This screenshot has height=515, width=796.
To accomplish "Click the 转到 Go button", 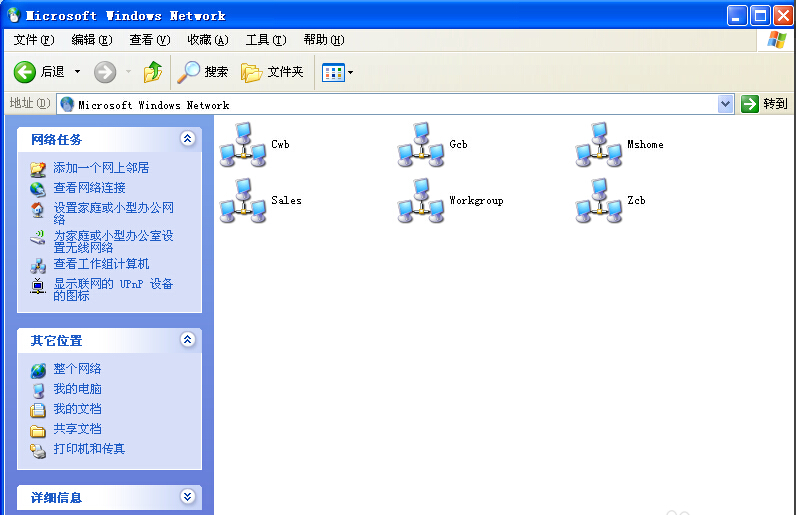I will click(765, 104).
